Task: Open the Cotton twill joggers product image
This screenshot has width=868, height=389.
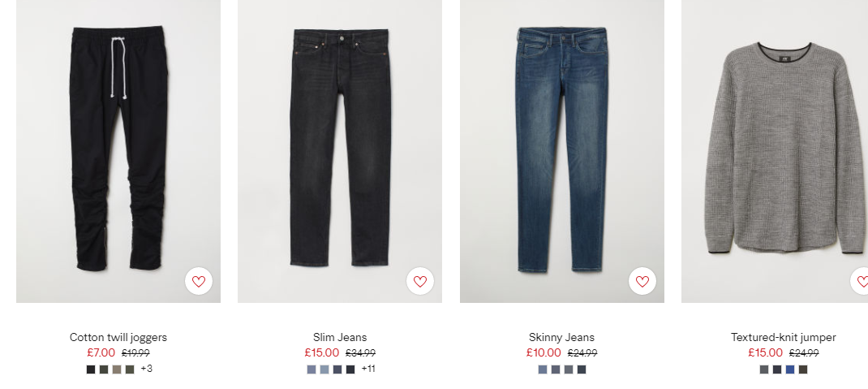Action: coord(118,151)
